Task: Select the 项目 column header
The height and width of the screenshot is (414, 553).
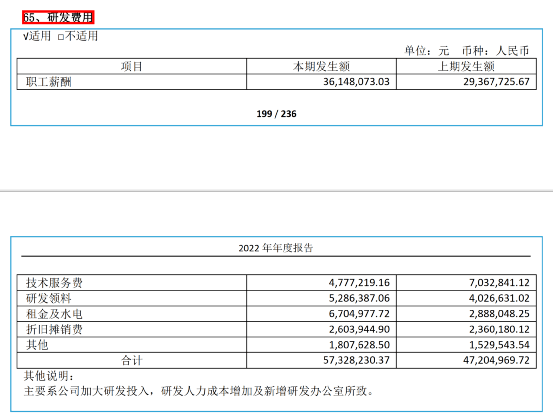Action: (132, 66)
